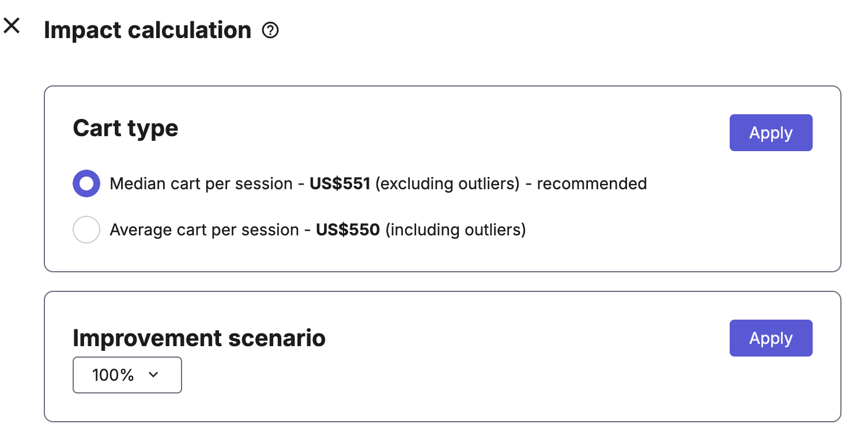Click the chevron arrow in the 100% dropdown
868x435 pixels.
(153, 375)
